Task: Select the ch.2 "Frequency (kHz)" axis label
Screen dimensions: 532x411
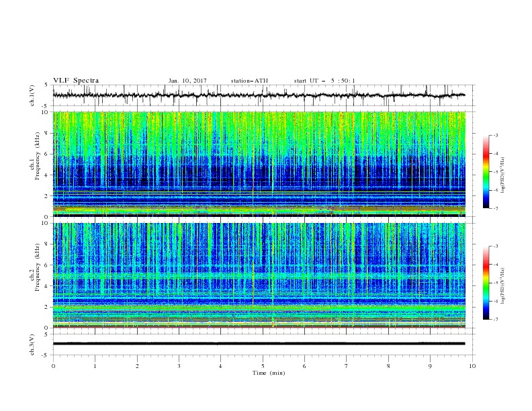Action: pos(38,267)
